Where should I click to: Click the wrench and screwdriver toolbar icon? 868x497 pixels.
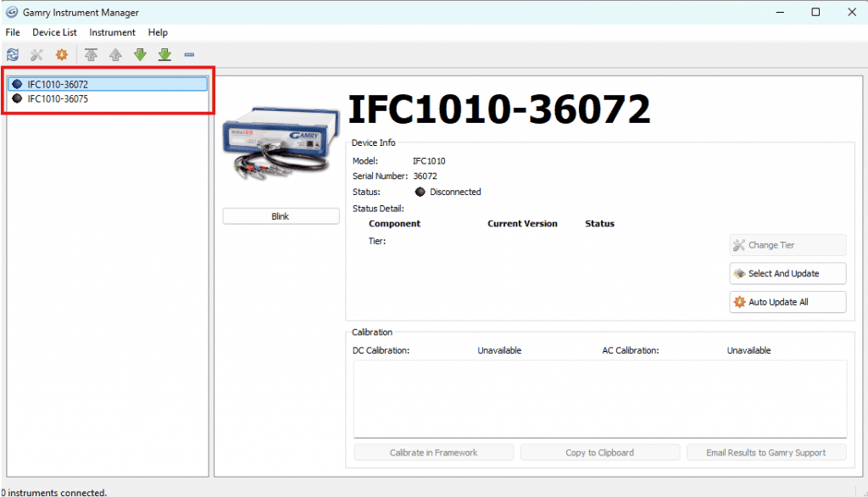[x=36, y=55]
